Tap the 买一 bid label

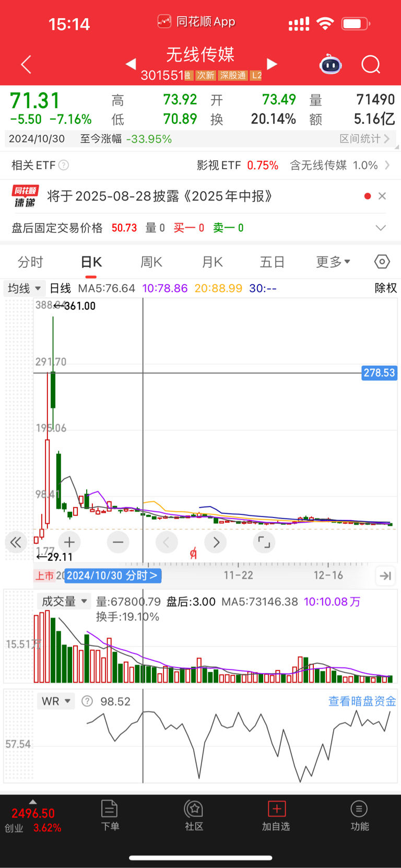click(185, 228)
